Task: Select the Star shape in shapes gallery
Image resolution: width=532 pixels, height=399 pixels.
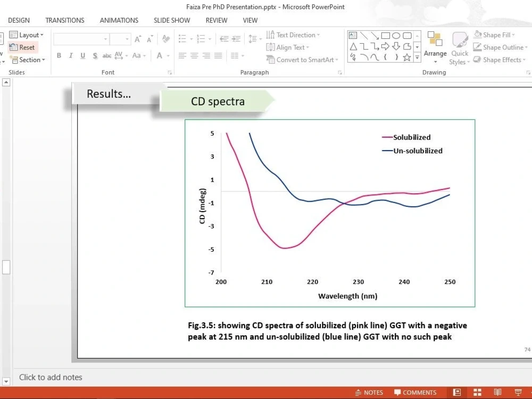Action: 406,57
